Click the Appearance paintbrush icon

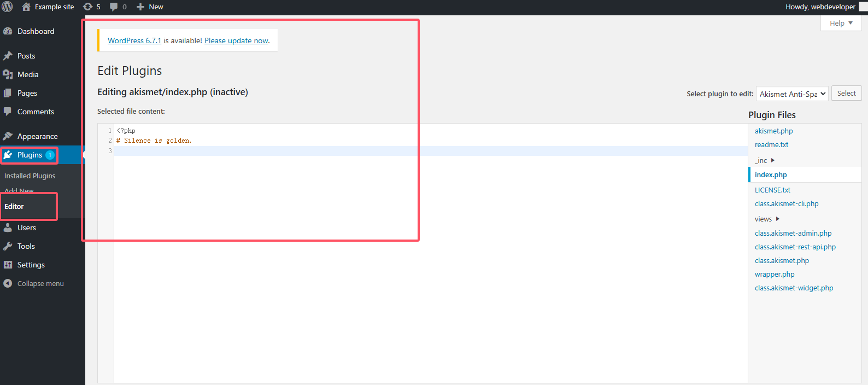coord(8,136)
